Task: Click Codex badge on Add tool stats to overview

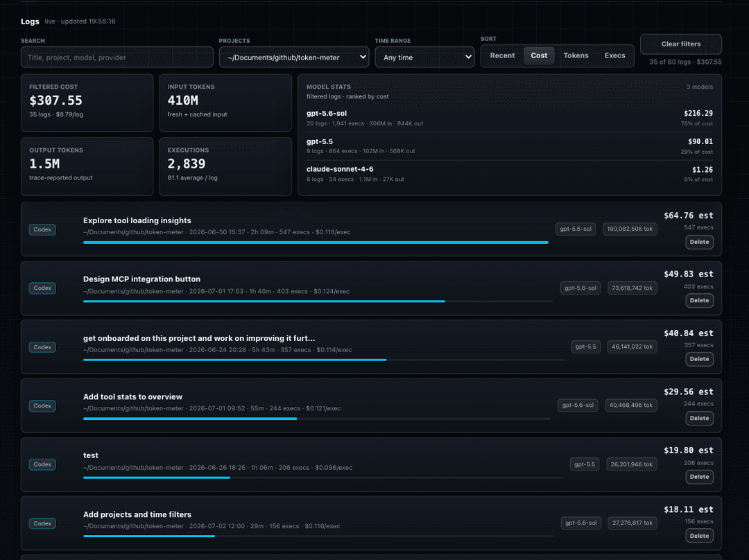Action: (42, 406)
